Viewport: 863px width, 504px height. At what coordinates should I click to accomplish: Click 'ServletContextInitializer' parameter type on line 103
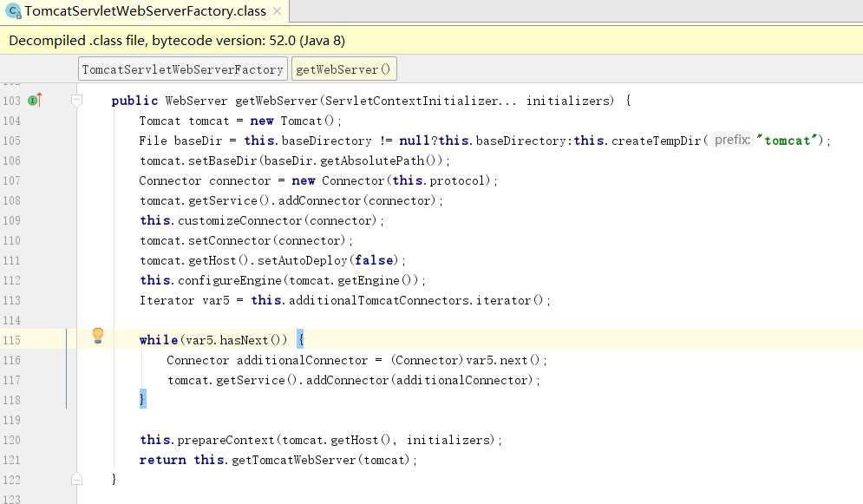tap(411, 101)
